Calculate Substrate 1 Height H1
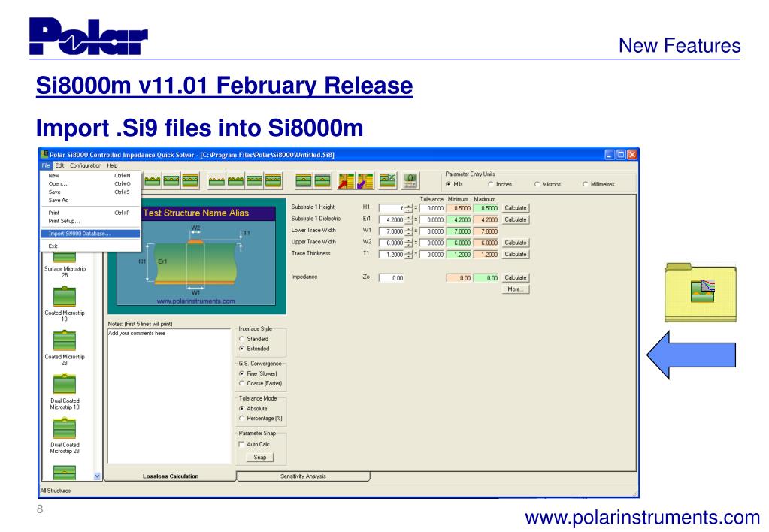The image size is (769, 532). [x=516, y=208]
